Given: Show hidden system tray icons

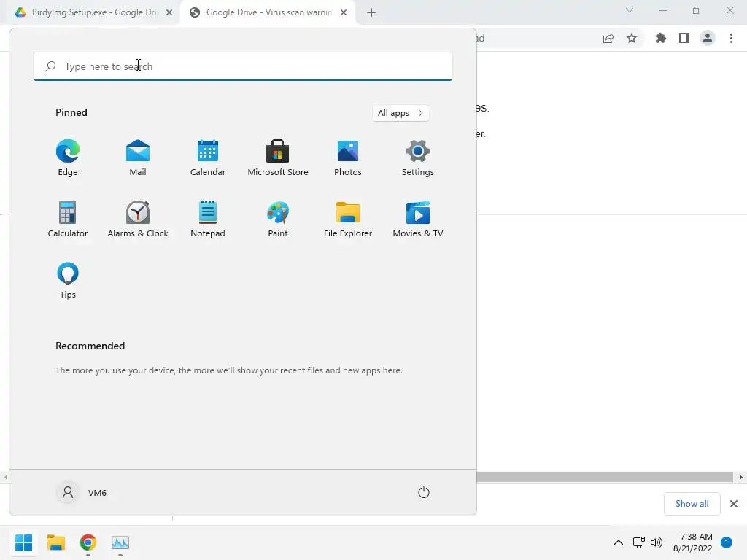Looking at the screenshot, I should 619,542.
